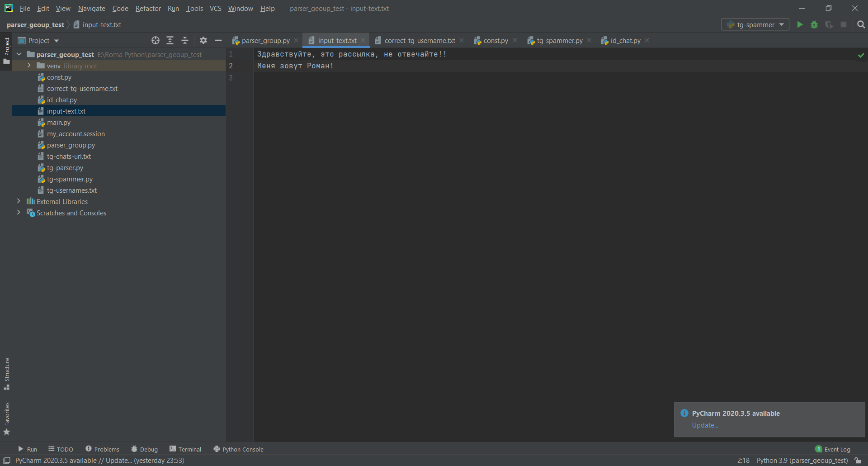Open tg-spammer run configuration dropdown

click(755, 25)
